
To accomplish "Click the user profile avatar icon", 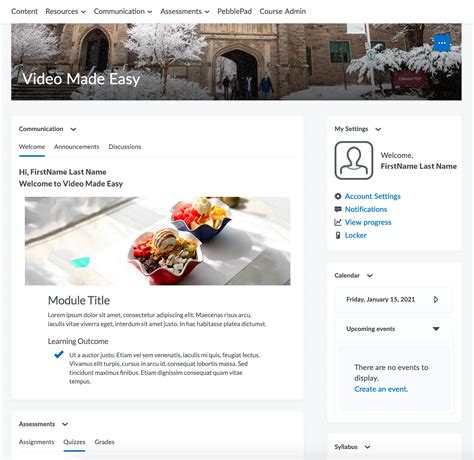I will pyautogui.click(x=354, y=160).
